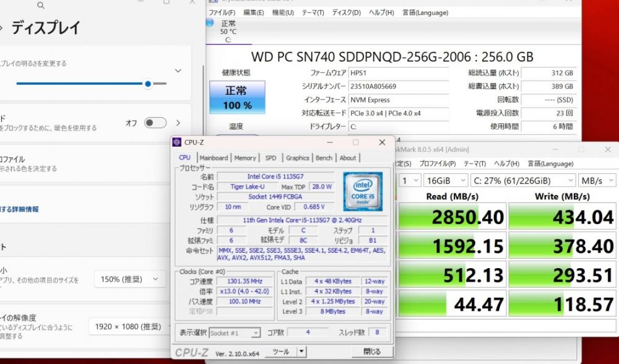The image size is (619, 364).
Task: Close the CrystalDiskMark window
Action: [608, 150]
